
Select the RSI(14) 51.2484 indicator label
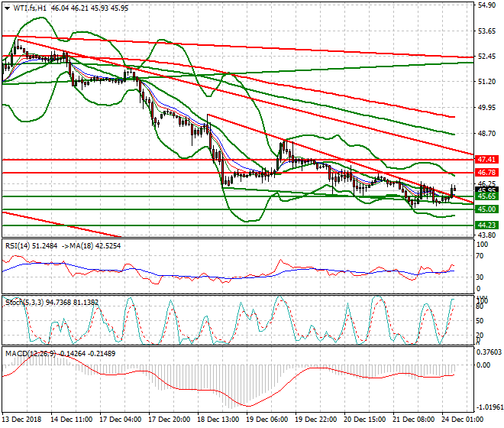(31, 246)
